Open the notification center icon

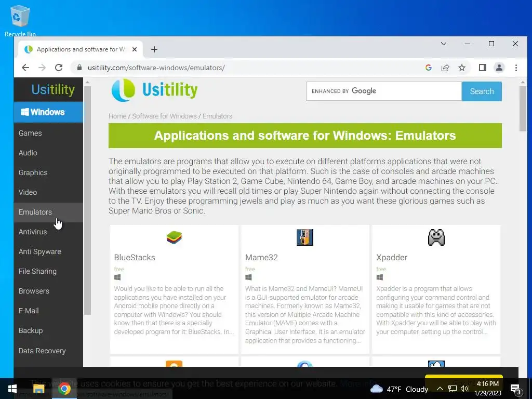pyautogui.click(x=515, y=389)
